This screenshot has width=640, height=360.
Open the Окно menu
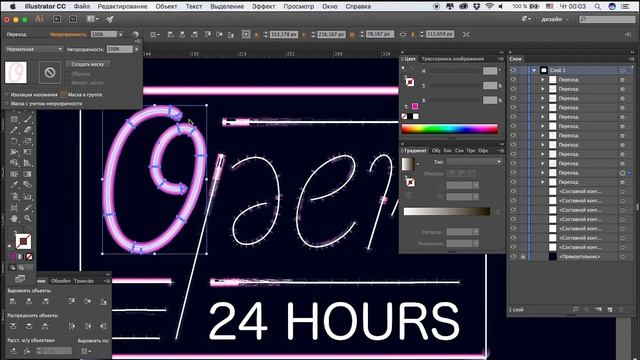click(329, 7)
